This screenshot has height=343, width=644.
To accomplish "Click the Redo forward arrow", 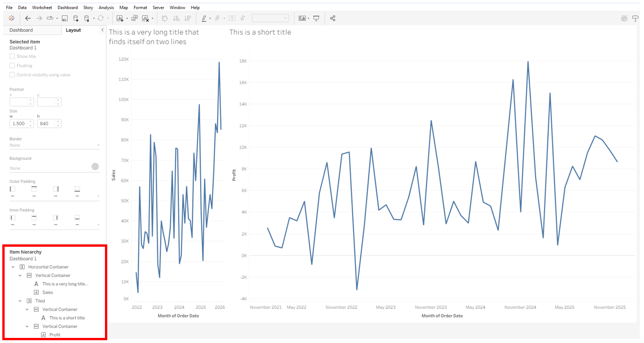I will pyautogui.click(x=39, y=18).
